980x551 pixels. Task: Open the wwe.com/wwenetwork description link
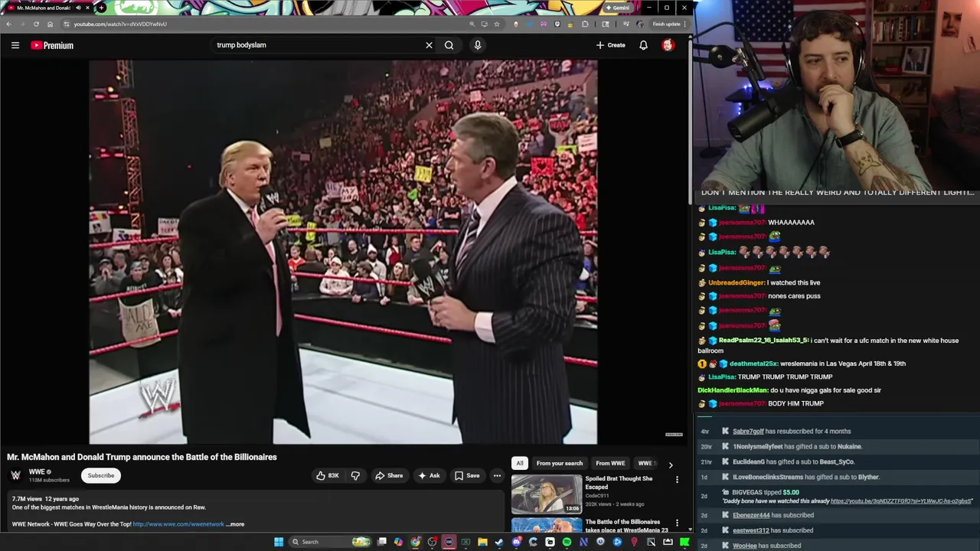178,524
